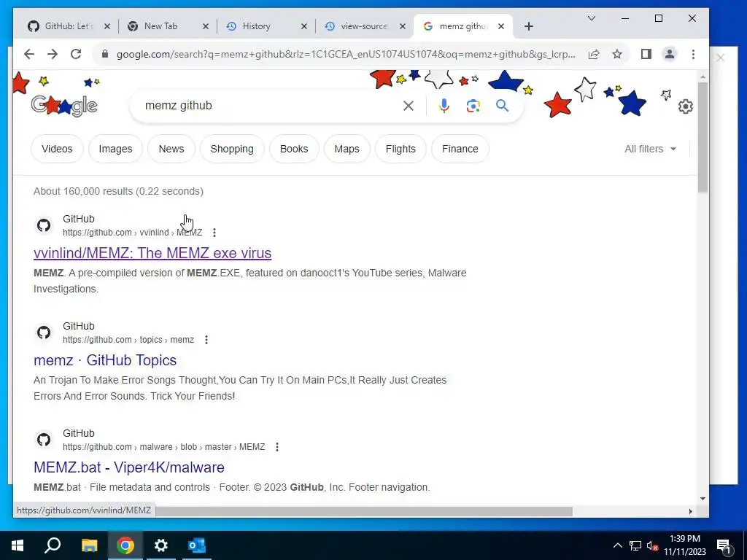Open memz GitHub Topics result
Image resolution: width=747 pixels, height=560 pixels.
click(105, 360)
